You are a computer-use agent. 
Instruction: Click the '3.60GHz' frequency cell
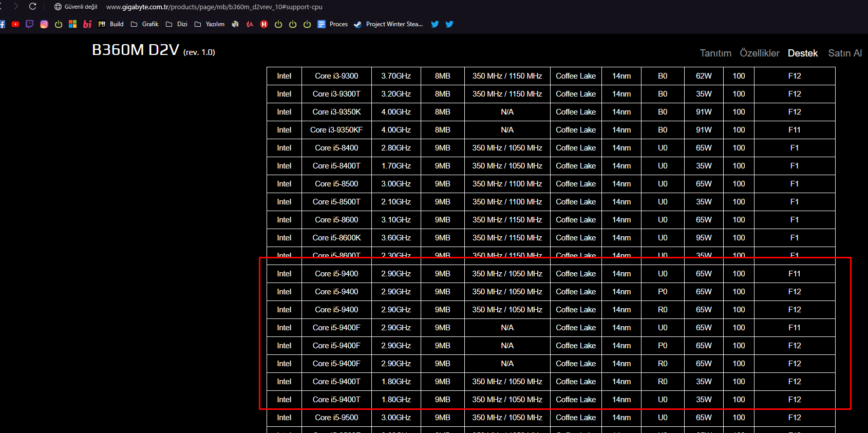click(396, 238)
